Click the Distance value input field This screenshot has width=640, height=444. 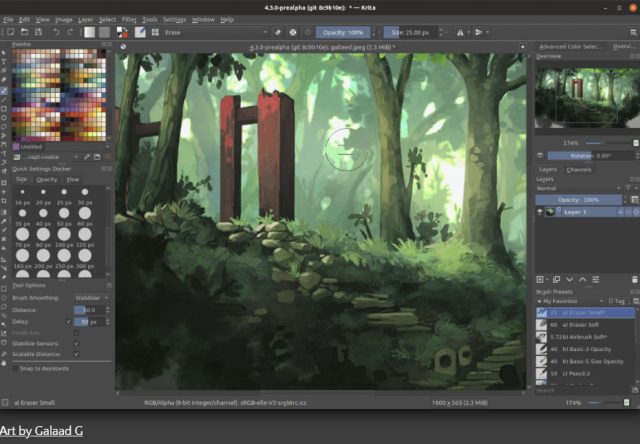click(89, 310)
